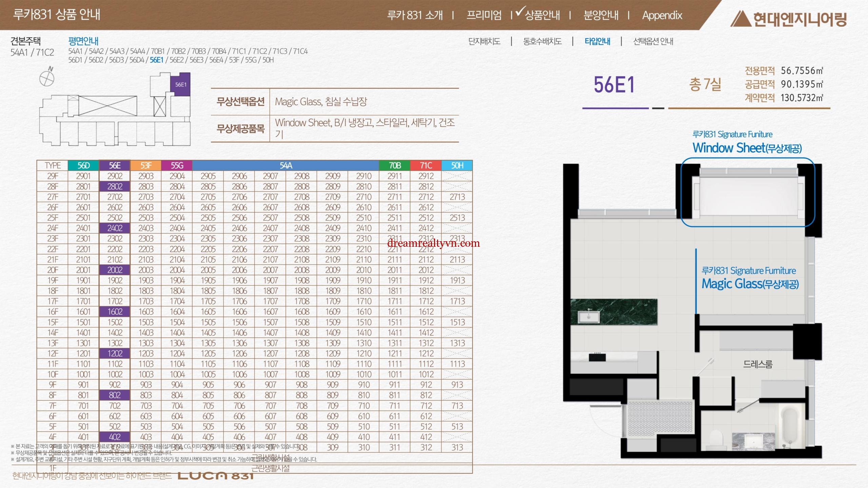
Task: Open the 선택옵션 안내 tab
Action: point(653,41)
